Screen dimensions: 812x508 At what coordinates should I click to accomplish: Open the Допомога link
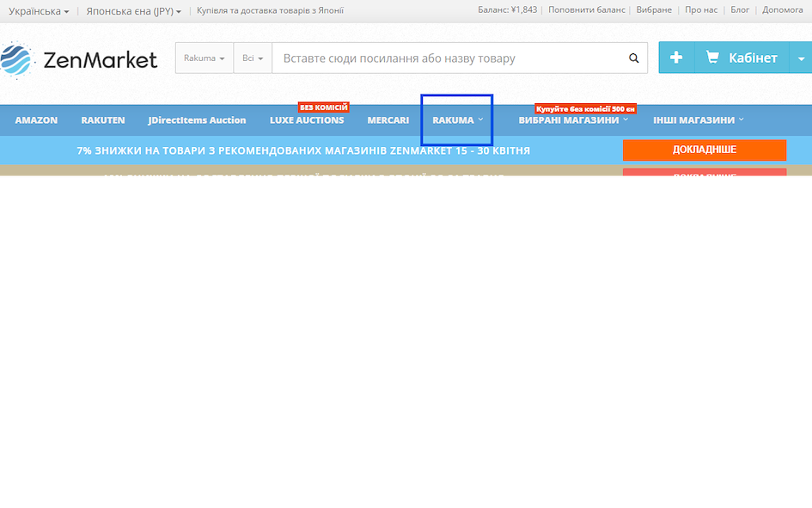[783, 9]
